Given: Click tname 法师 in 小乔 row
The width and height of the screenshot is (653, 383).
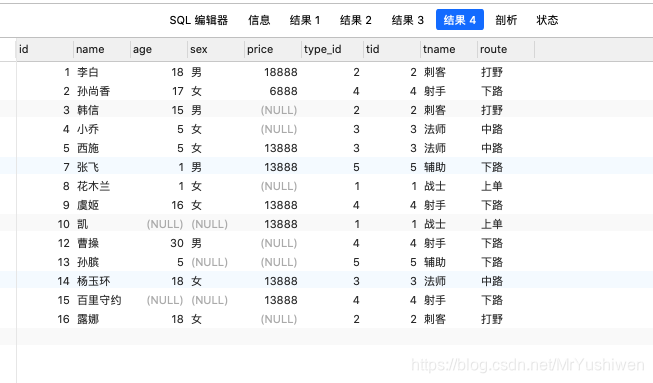Looking at the screenshot, I should tap(435, 129).
